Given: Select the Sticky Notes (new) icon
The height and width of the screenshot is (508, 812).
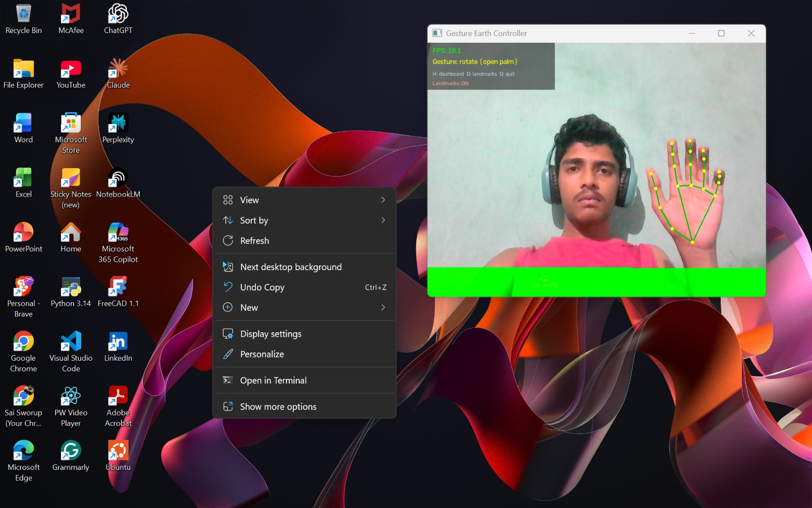Looking at the screenshot, I should click(71, 188).
